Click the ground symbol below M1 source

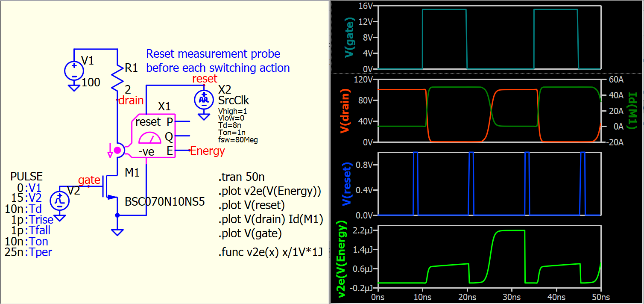pos(117,232)
